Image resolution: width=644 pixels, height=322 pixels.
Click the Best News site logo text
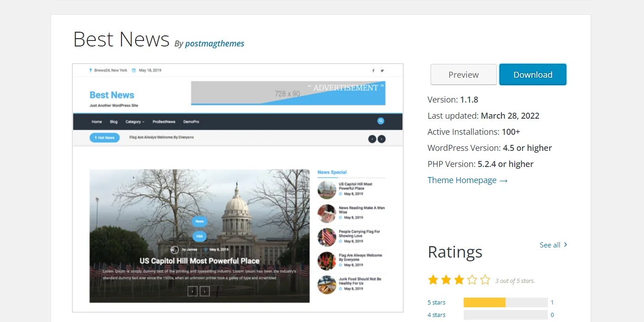(112, 95)
